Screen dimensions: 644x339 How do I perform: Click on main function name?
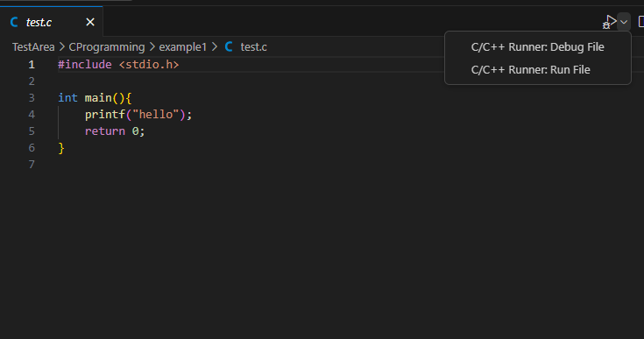coord(98,98)
